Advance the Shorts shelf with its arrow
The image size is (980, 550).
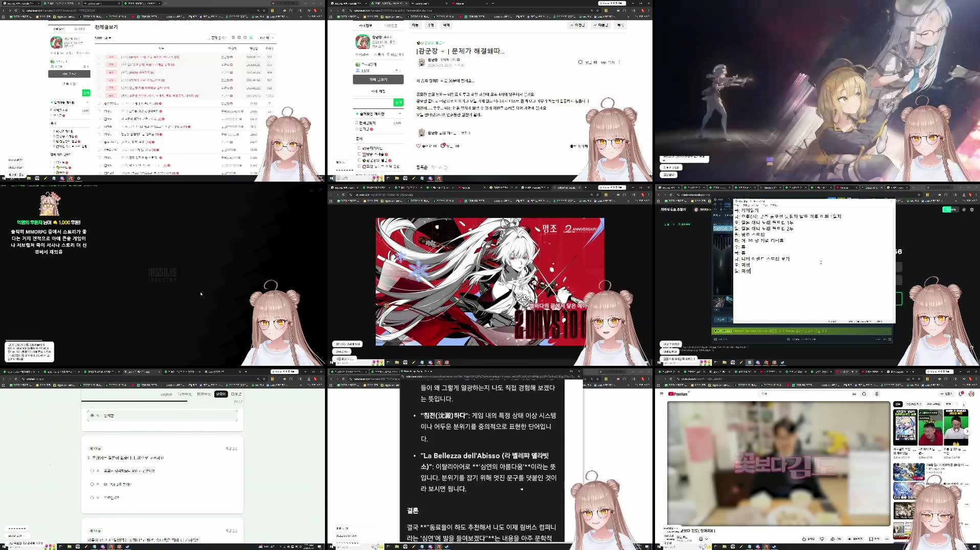(967, 431)
